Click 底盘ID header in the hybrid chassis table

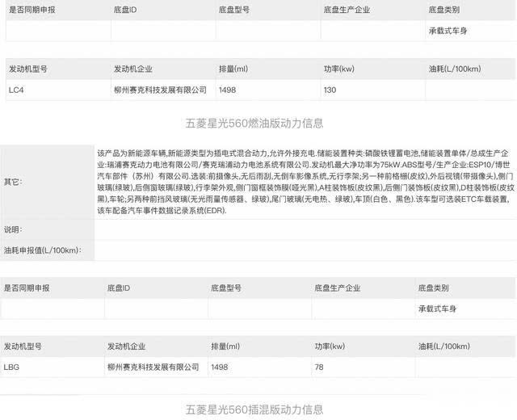pos(119,288)
